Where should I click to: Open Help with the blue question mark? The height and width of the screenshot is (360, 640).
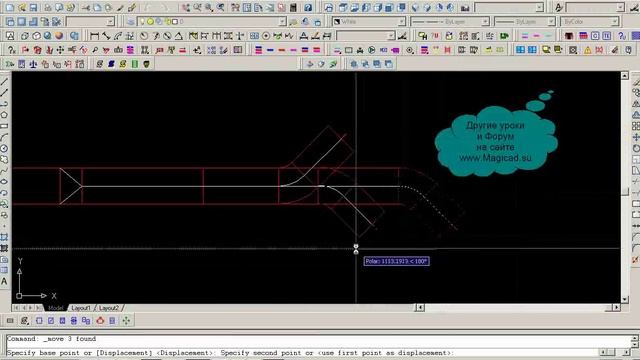point(308,7)
